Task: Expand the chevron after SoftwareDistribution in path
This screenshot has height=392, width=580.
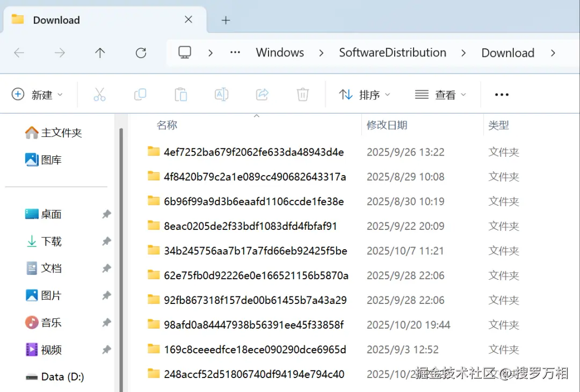Action: point(463,53)
